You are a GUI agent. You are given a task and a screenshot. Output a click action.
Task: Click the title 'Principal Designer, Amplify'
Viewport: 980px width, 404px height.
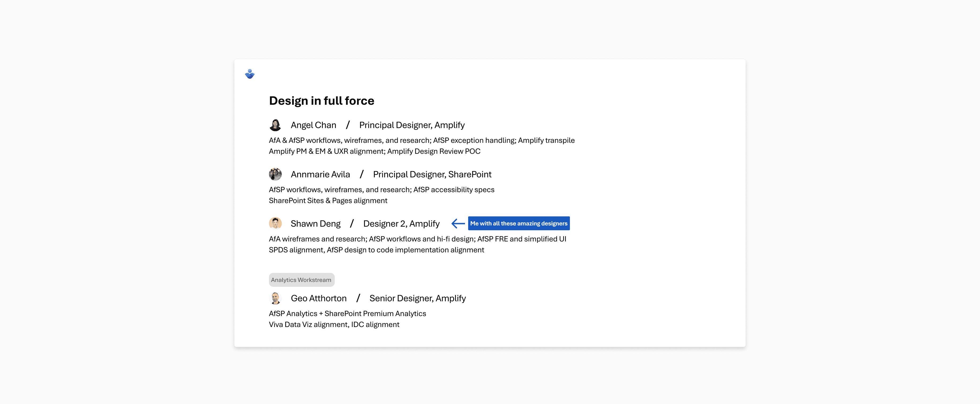[x=412, y=125]
